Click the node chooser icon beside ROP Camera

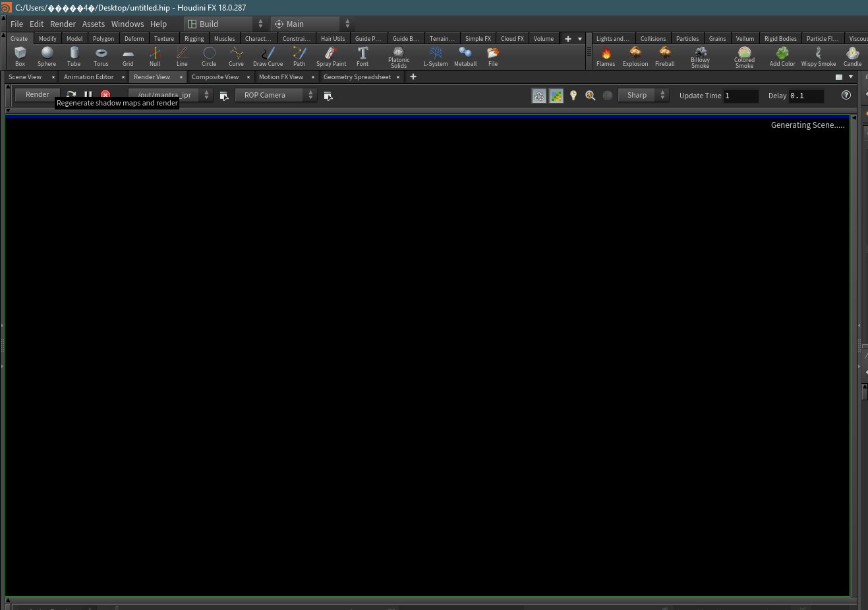(x=328, y=96)
